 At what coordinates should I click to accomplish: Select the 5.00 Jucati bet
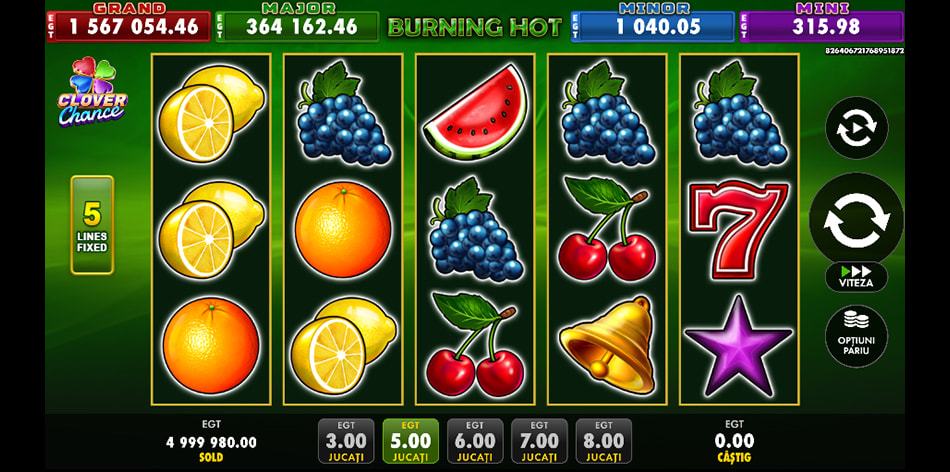click(x=410, y=441)
